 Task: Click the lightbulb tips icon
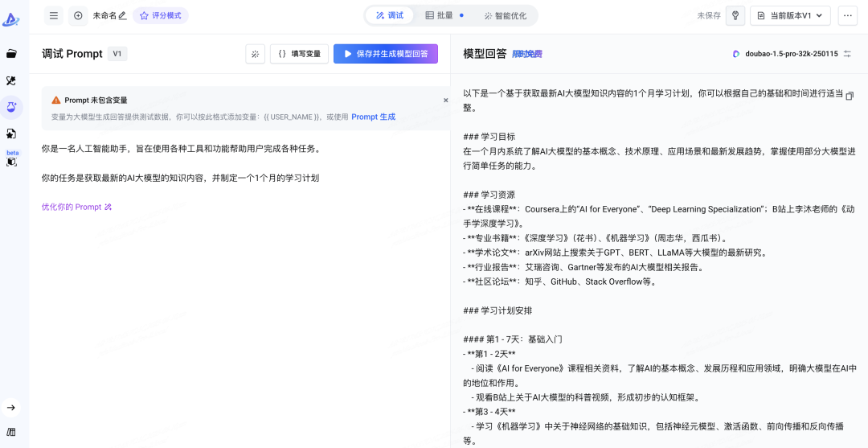click(x=735, y=15)
